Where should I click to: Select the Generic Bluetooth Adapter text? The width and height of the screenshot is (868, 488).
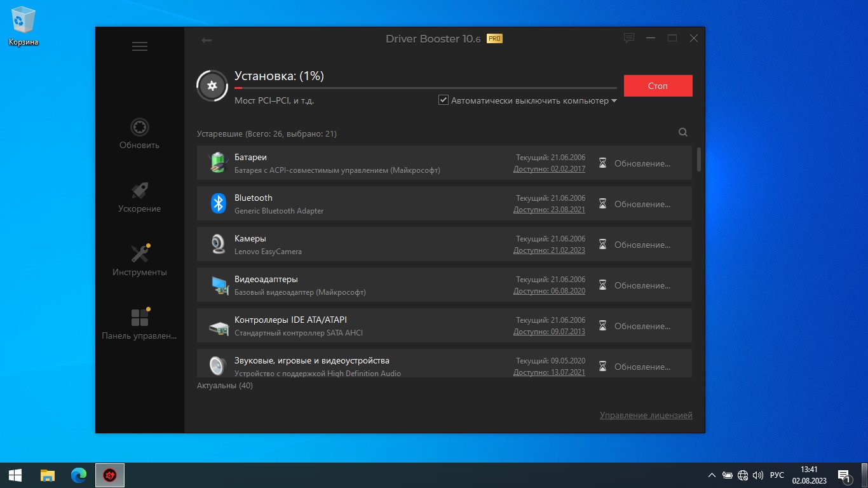279,211
